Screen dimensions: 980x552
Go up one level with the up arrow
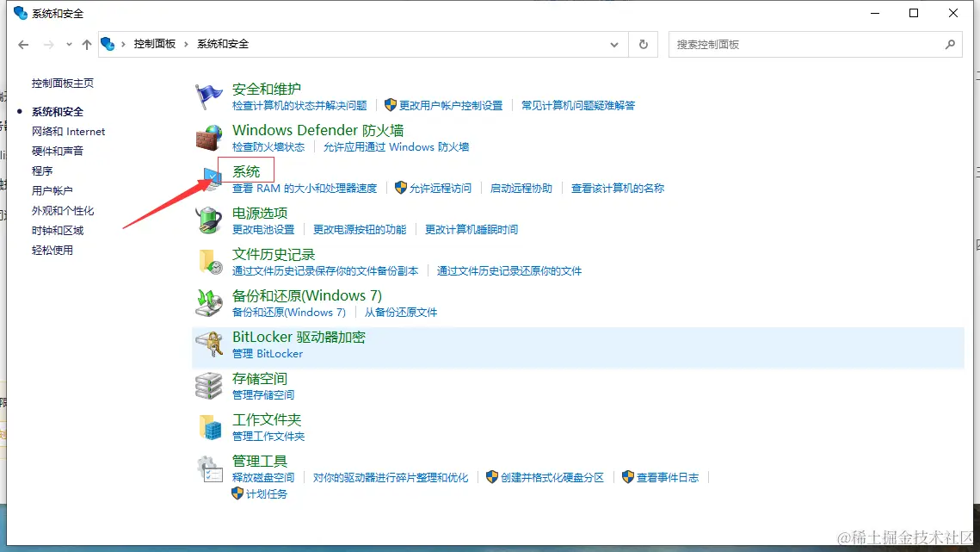86,45
